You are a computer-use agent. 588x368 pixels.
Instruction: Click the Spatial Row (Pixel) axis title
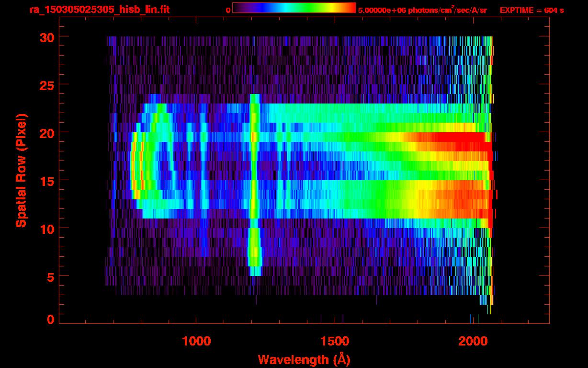[21, 171]
